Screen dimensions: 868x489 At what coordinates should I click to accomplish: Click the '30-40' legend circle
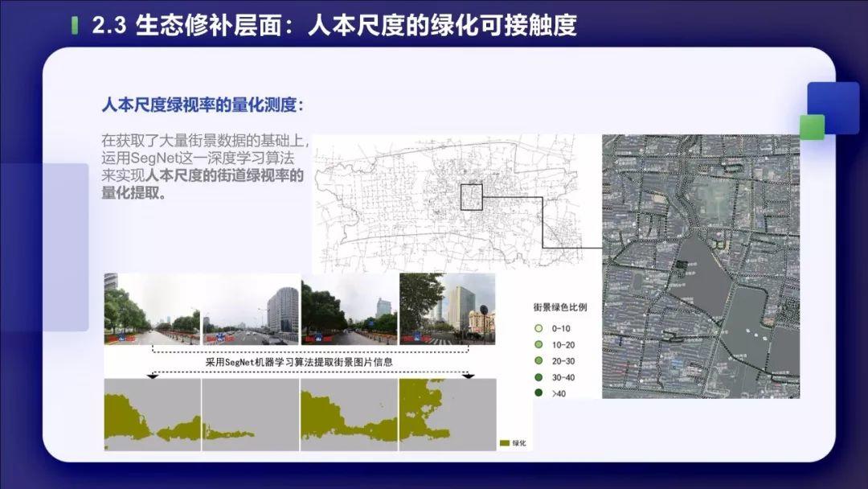(x=538, y=377)
